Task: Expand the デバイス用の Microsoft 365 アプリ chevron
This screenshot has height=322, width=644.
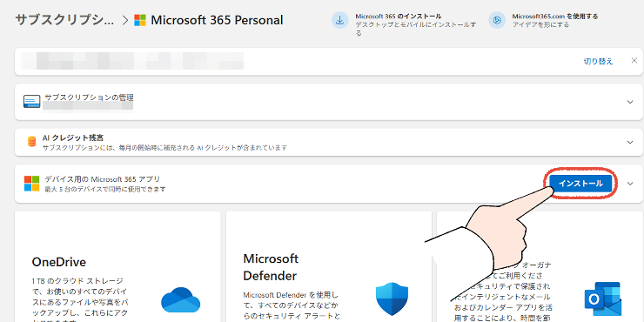Action: coord(630,184)
